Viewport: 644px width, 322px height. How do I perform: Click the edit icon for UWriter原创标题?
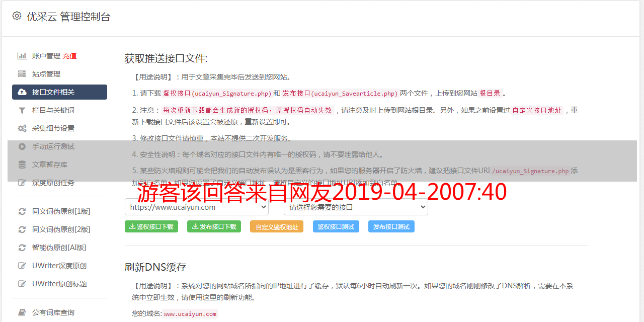pos(22,284)
